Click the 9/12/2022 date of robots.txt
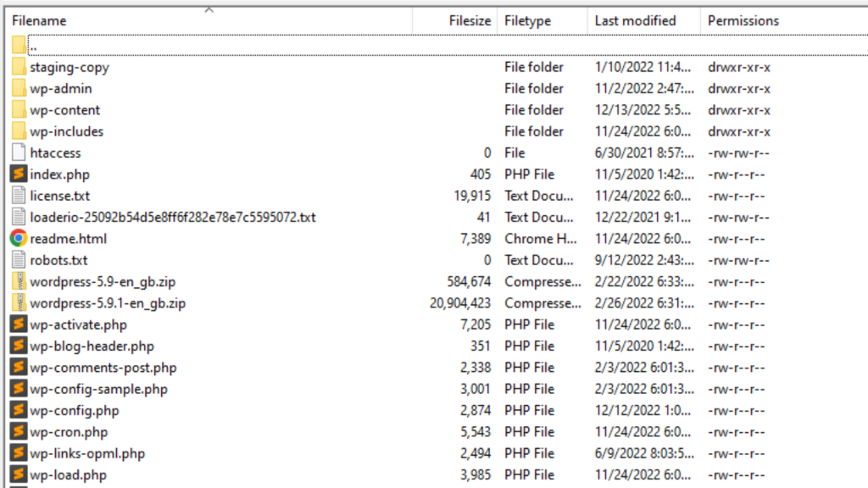 pos(644,260)
